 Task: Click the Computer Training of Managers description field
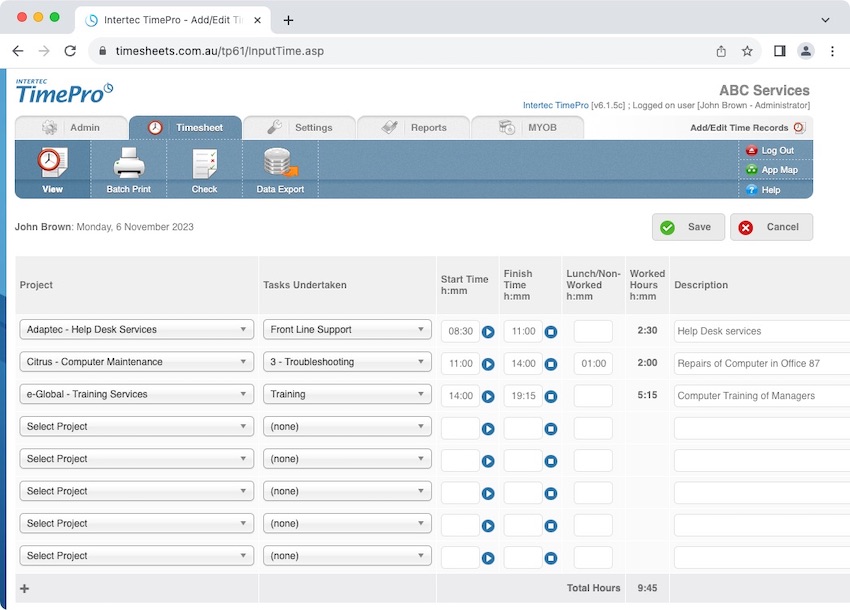click(762, 396)
